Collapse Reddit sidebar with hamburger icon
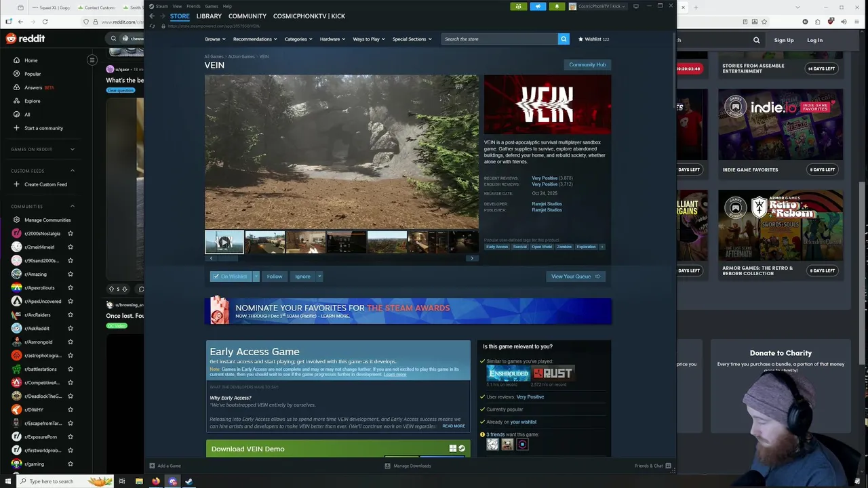Viewport: 868px width, 488px height. 92,60
